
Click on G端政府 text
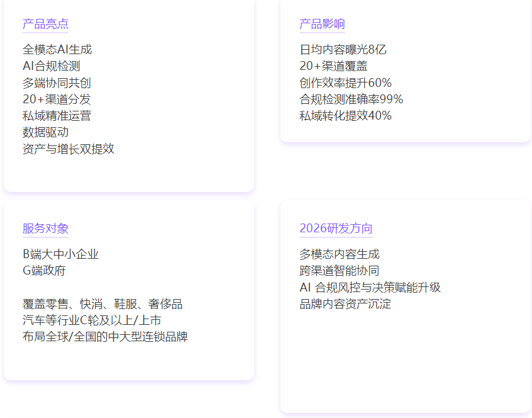pos(44,271)
